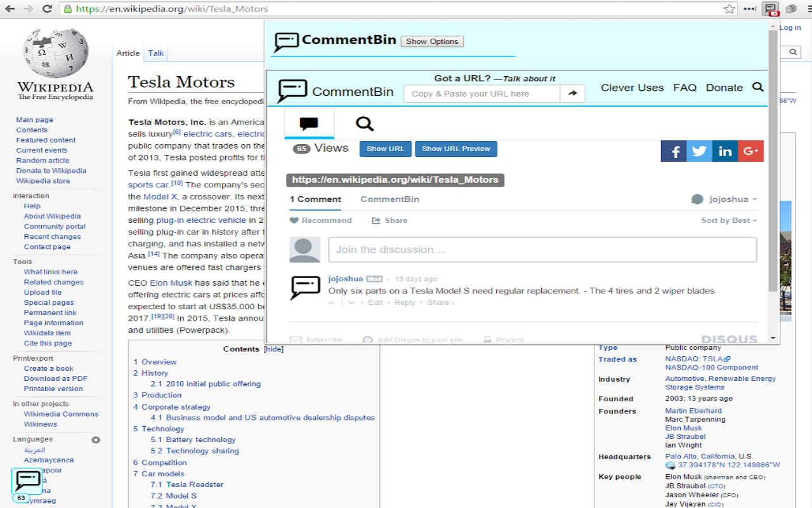
Task: Open the Talk tab
Action: (156, 53)
